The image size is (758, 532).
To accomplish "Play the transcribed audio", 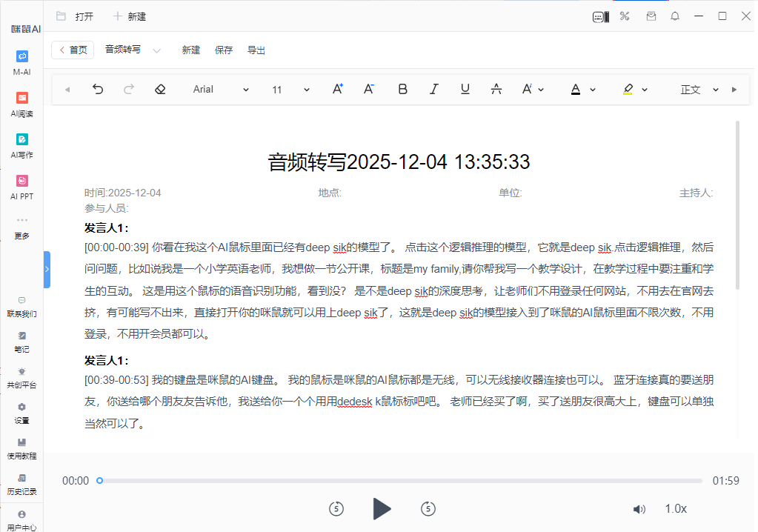I will 381,508.
